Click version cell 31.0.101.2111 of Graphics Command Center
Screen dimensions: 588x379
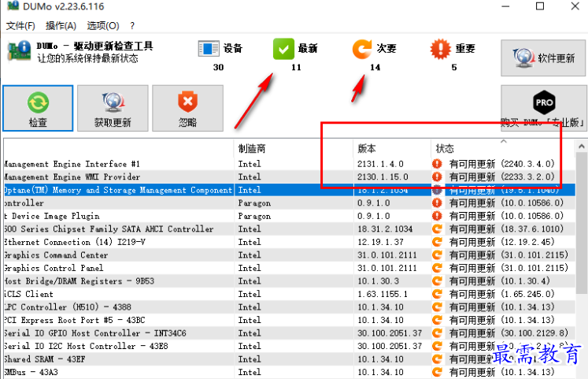(387, 255)
